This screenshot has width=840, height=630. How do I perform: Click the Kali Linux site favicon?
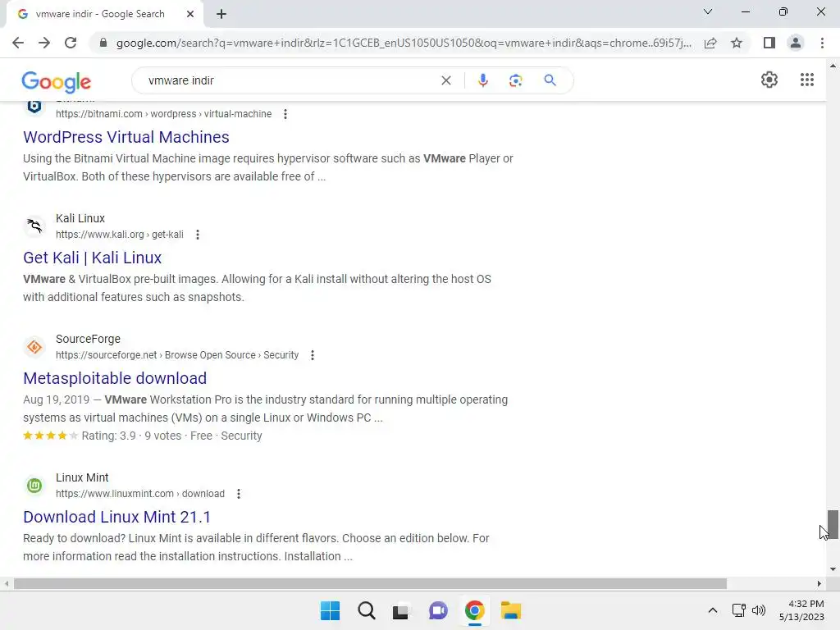(x=34, y=226)
